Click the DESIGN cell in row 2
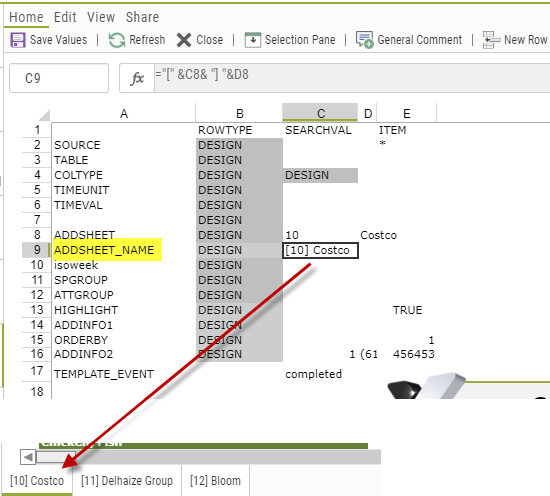550x496 pixels. [239, 145]
